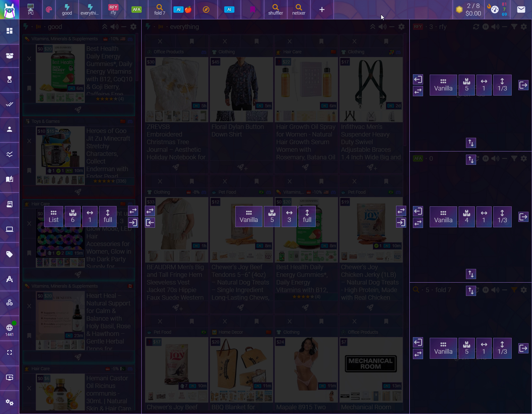Click the wavy chart lines sidebar icon
Image resolution: width=532 pixels, height=414 pixels.
[10, 154]
